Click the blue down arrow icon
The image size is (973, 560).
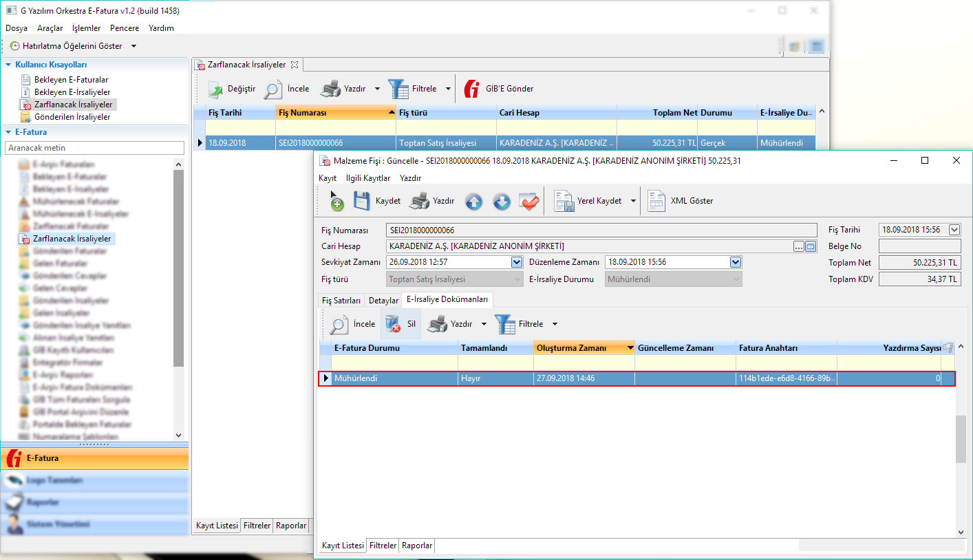(x=502, y=201)
